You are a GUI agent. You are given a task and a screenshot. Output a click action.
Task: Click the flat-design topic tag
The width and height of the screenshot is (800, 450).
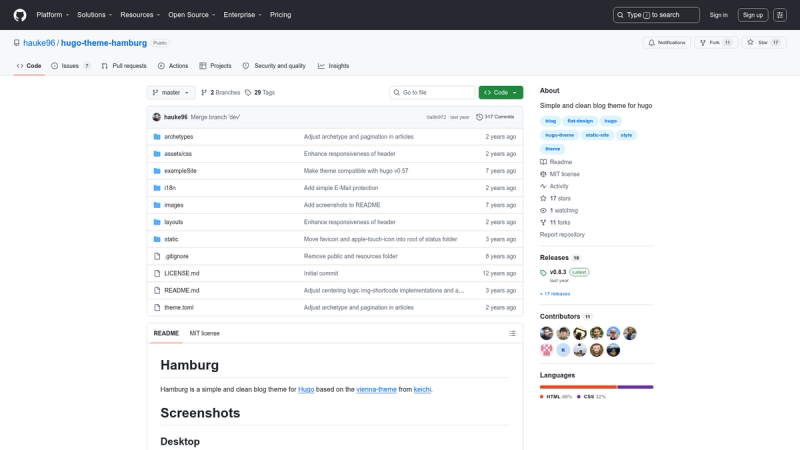point(580,121)
